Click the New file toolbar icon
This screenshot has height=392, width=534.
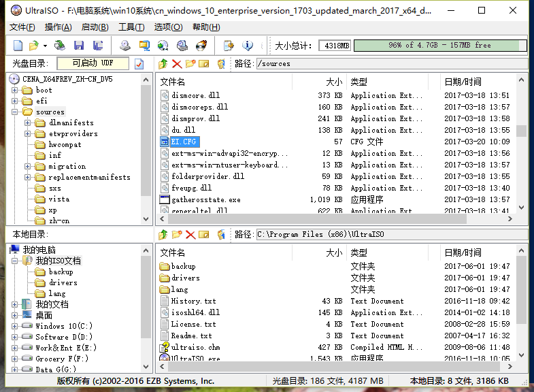(x=18, y=46)
